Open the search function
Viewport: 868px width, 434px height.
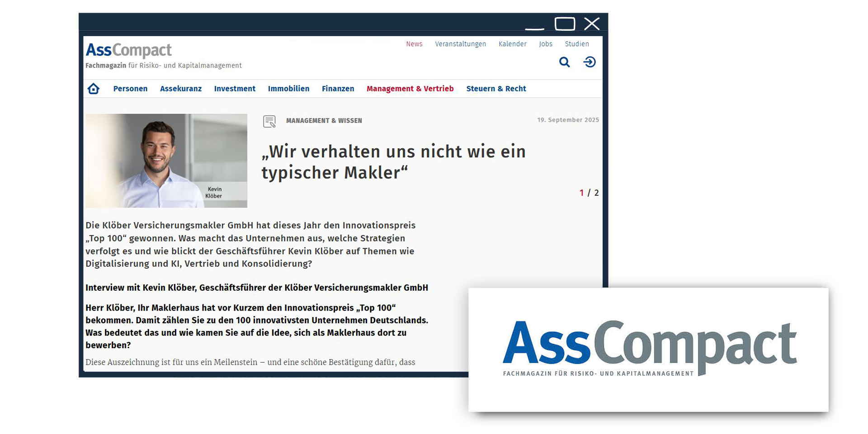pyautogui.click(x=564, y=62)
